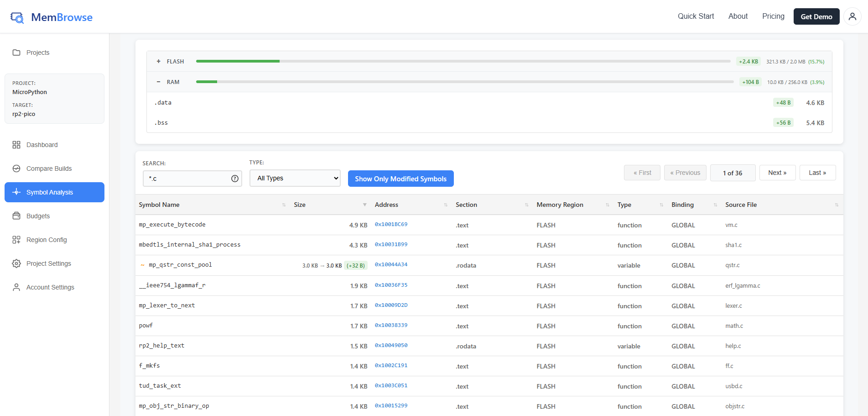
Task: Click the MemBrowse logo icon
Action: pyautogui.click(x=17, y=17)
